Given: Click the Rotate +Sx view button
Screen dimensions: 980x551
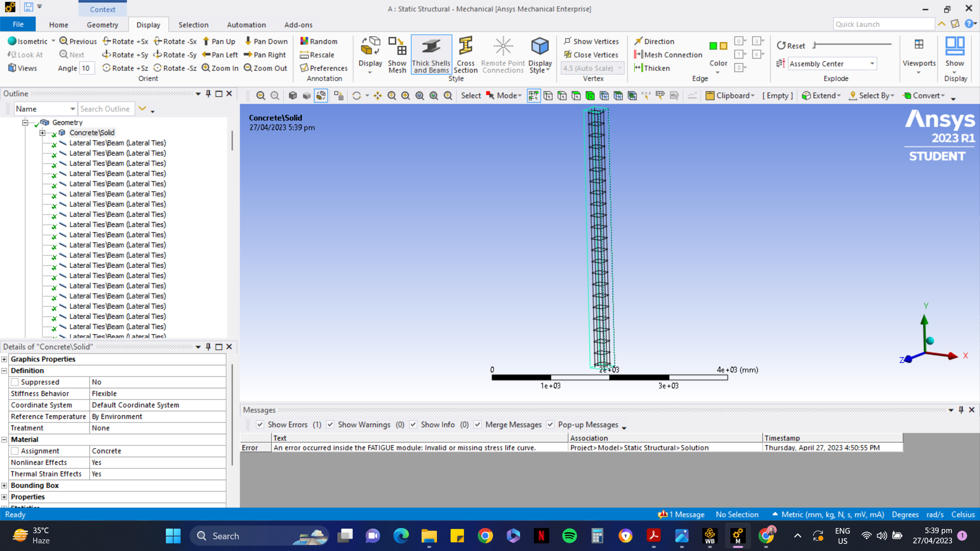Looking at the screenshot, I should click(125, 41).
